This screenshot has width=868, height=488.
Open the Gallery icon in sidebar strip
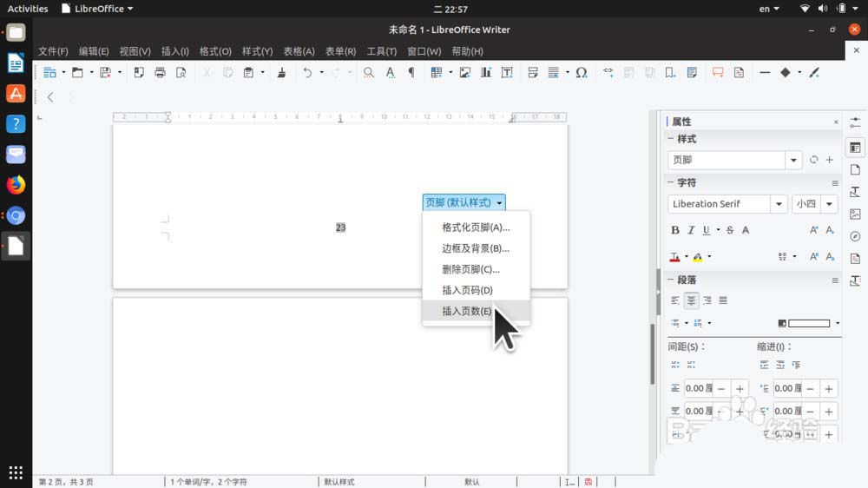click(x=855, y=214)
